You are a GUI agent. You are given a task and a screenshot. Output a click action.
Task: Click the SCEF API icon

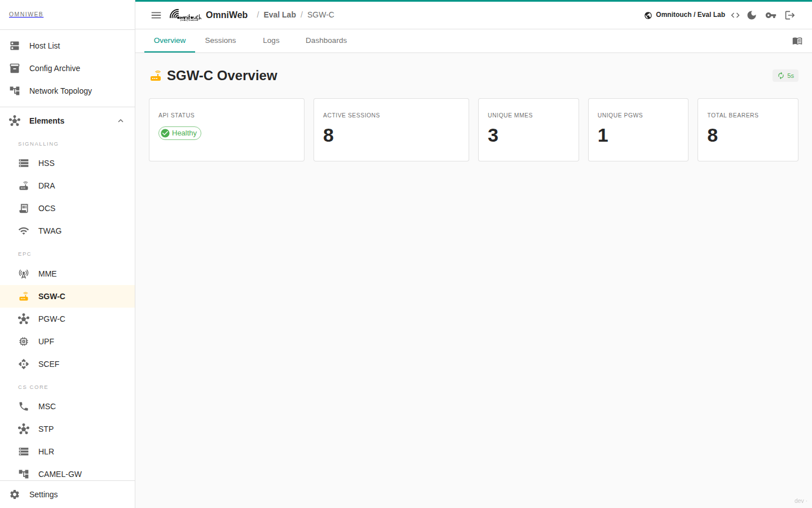24,364
